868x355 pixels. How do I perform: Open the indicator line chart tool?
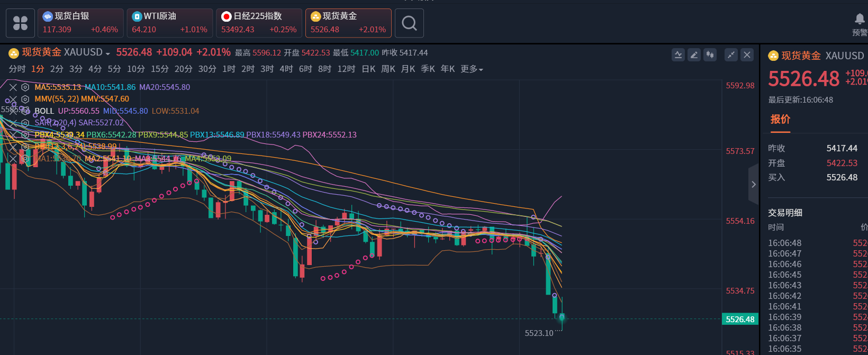[x=678, y=54]
